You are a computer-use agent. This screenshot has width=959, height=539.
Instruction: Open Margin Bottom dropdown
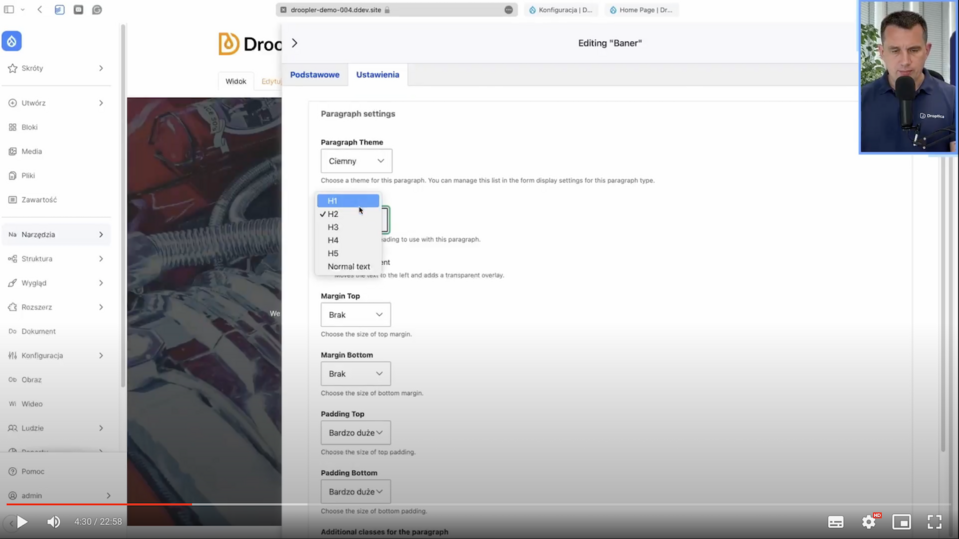tap(355, 374)
